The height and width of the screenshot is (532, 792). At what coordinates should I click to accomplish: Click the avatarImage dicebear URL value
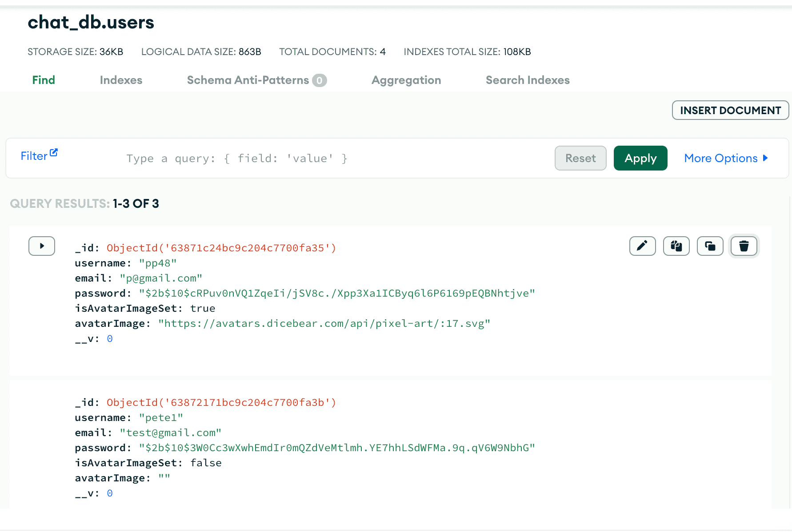324,324
